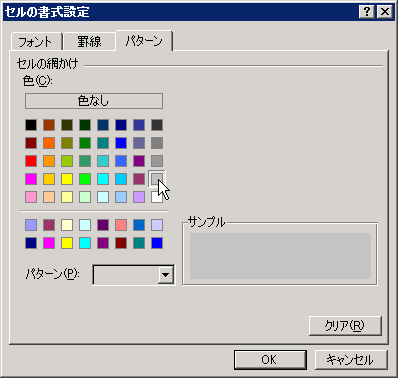The image size is (398, 378).
Task: Click the サンプル preview area
Action: tap(280, 256)
